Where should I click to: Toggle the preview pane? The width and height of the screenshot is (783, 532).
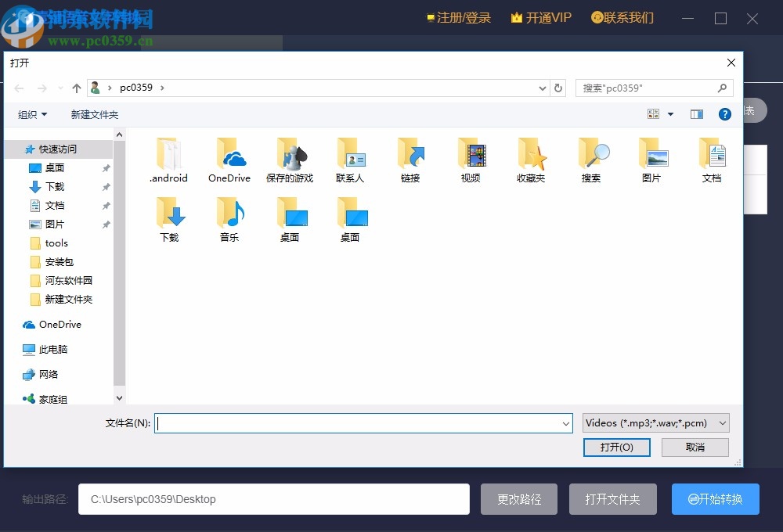(697, 114)
